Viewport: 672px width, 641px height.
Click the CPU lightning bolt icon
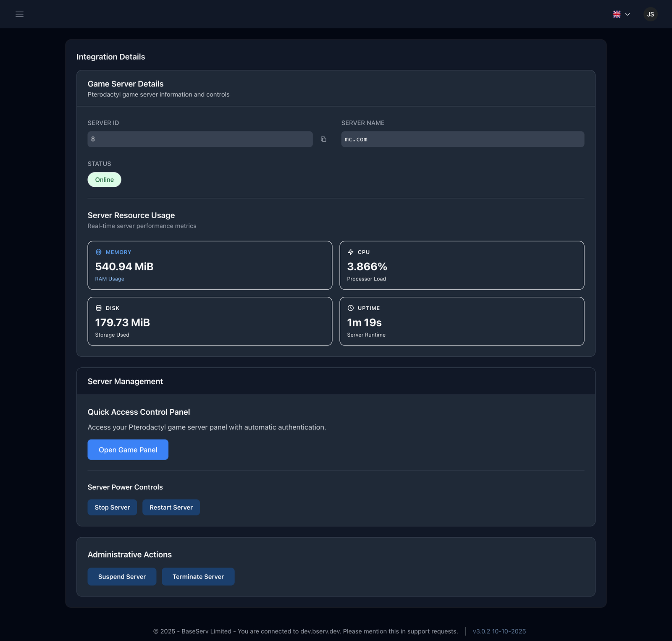351,252
